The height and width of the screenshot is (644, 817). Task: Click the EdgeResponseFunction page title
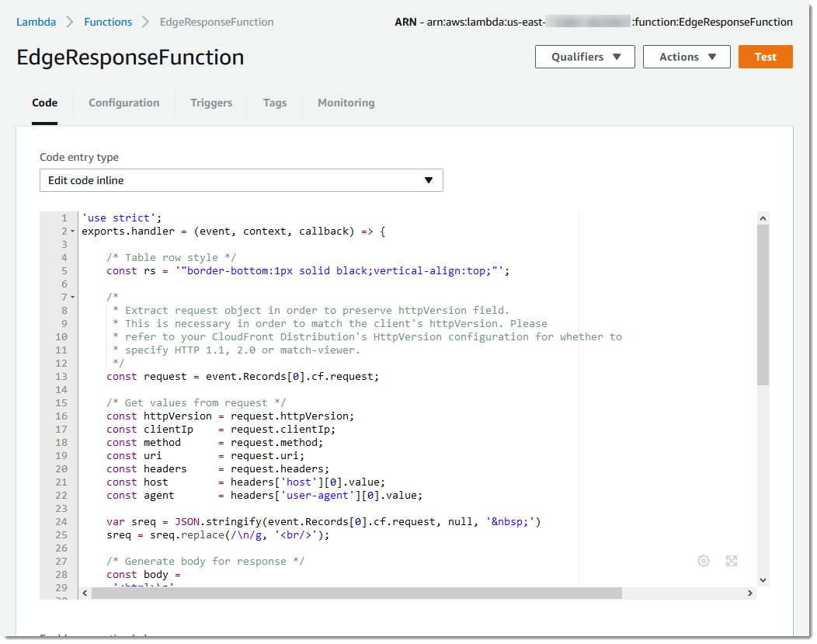coord(130,57)
